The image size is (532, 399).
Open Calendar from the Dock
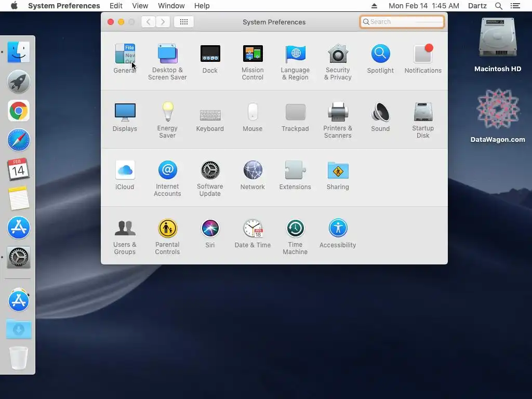pyautogui.click(x=19, y=169)
